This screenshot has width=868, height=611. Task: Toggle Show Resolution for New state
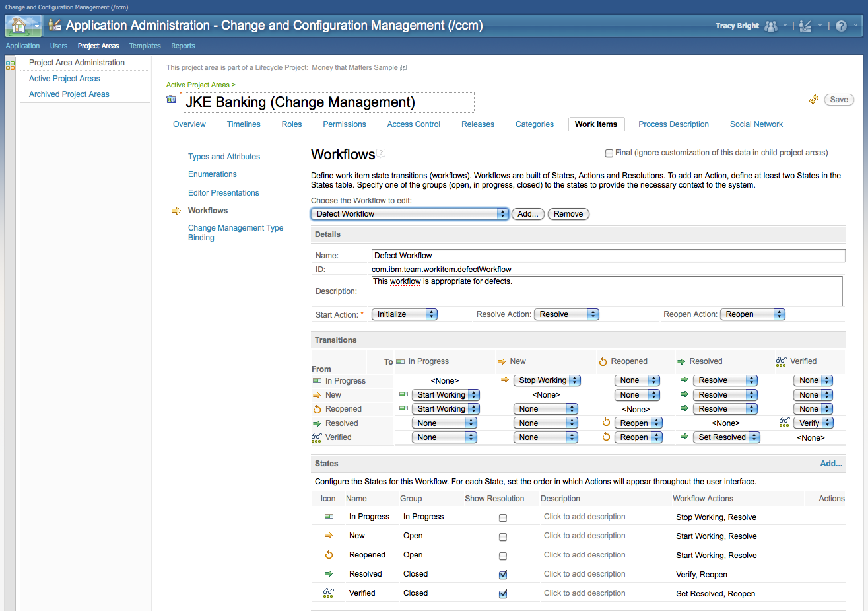point(503,537)
